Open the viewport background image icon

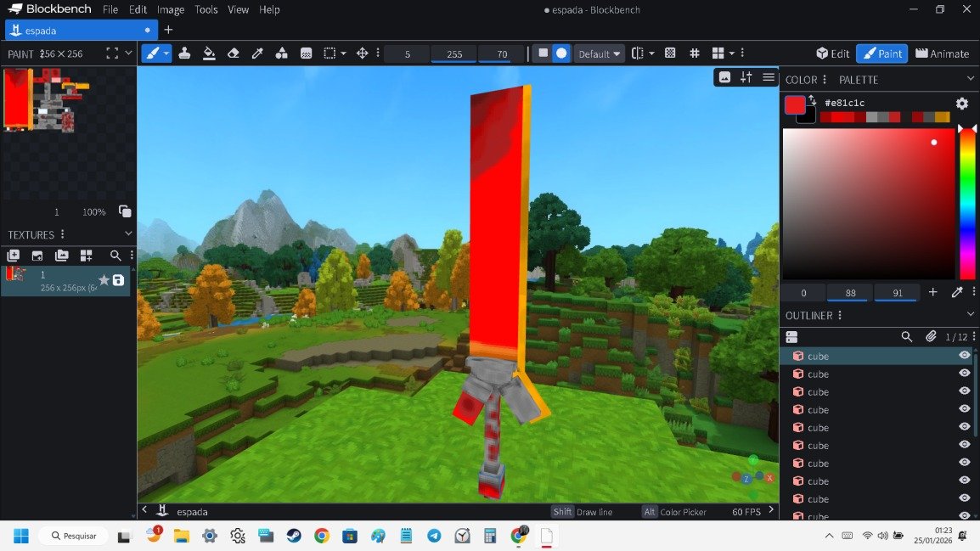tap(724, 77)
